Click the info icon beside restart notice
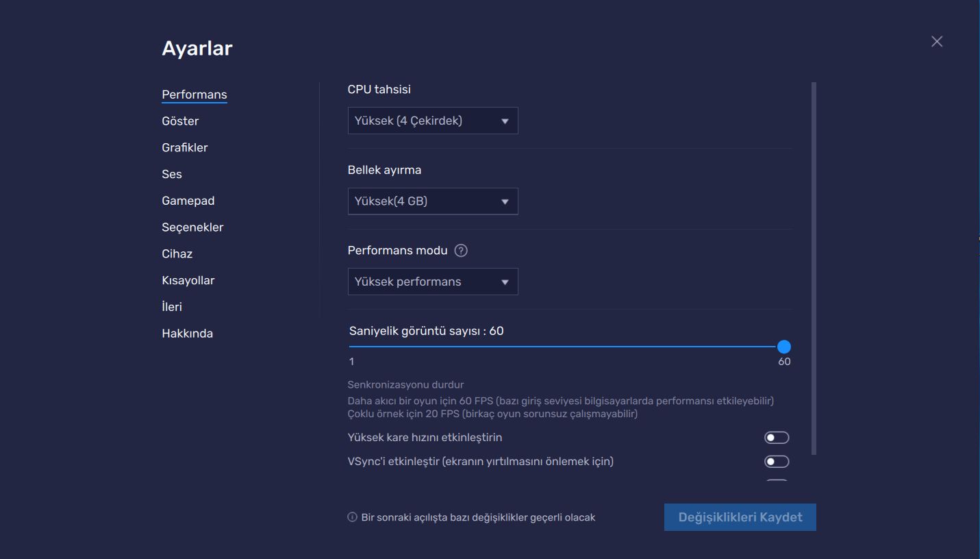This screenshot has height=559, width=980. click(352, 517)
